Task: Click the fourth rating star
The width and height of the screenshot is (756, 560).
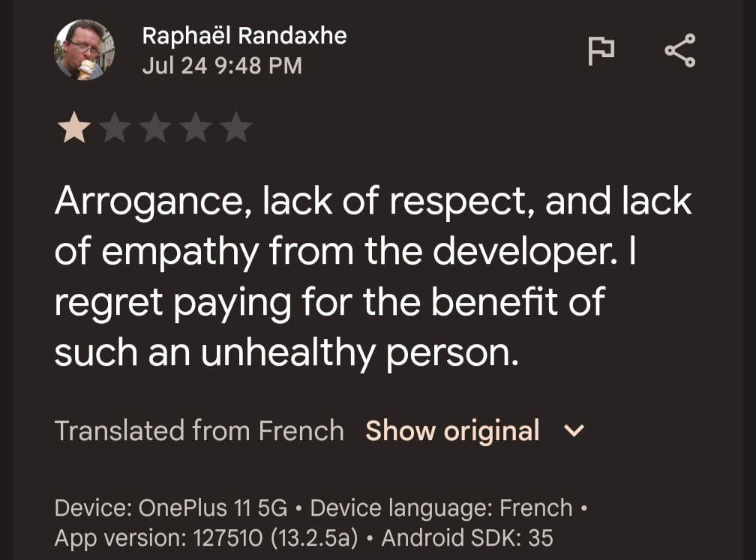Action: coord(196,129)
